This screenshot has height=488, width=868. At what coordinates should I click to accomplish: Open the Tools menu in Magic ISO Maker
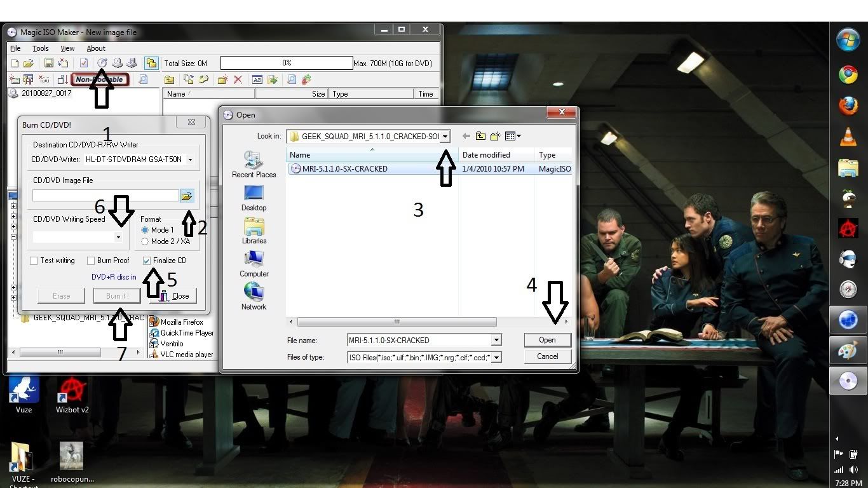pos(41,48)
